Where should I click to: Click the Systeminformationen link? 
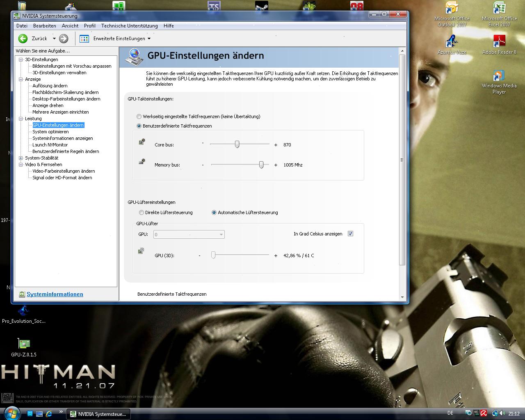click(55, 294)
